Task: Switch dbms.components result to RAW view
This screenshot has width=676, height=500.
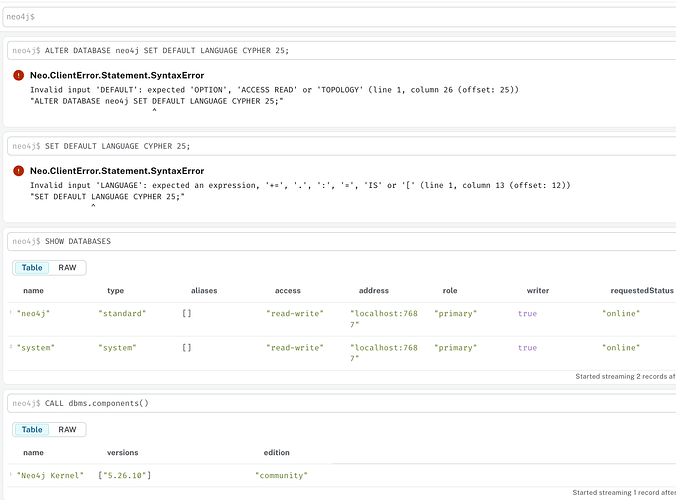Action: click(x=67, y=430)
